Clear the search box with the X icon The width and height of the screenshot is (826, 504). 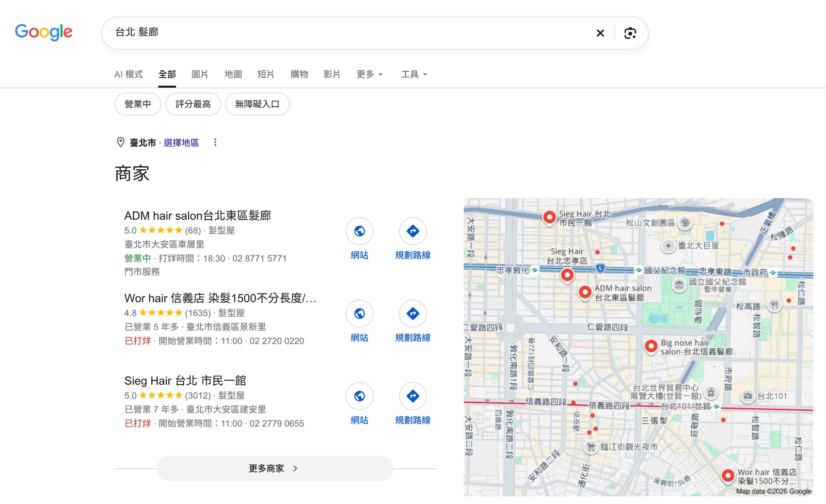(600, 33)
